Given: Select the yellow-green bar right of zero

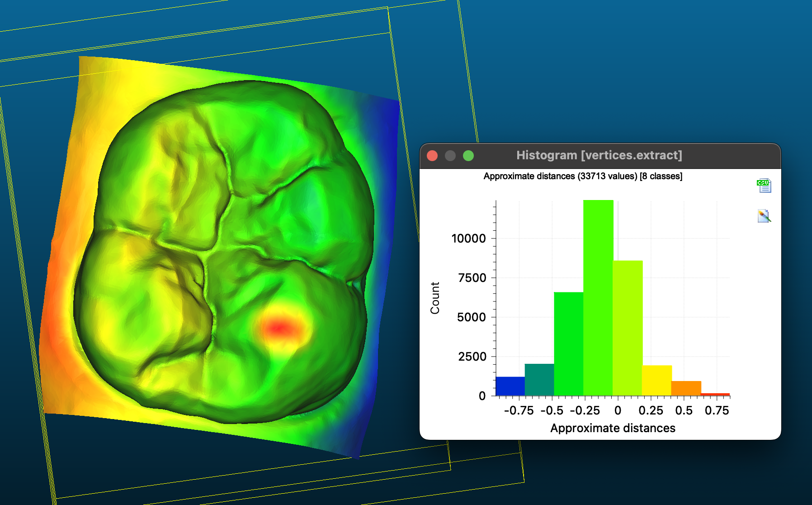Looking at the screenshot, I should (x=628, y=328).
